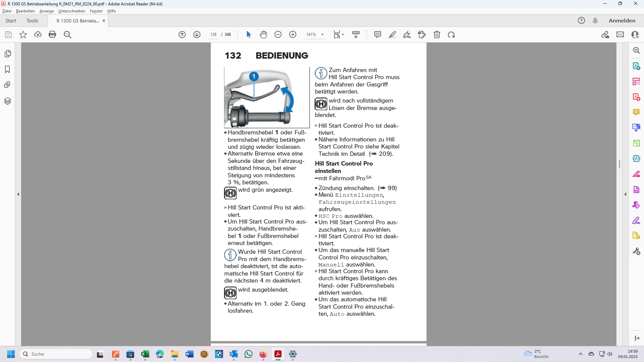
Task: Click the Windows Start button
Action: click(x=11, y=354)
